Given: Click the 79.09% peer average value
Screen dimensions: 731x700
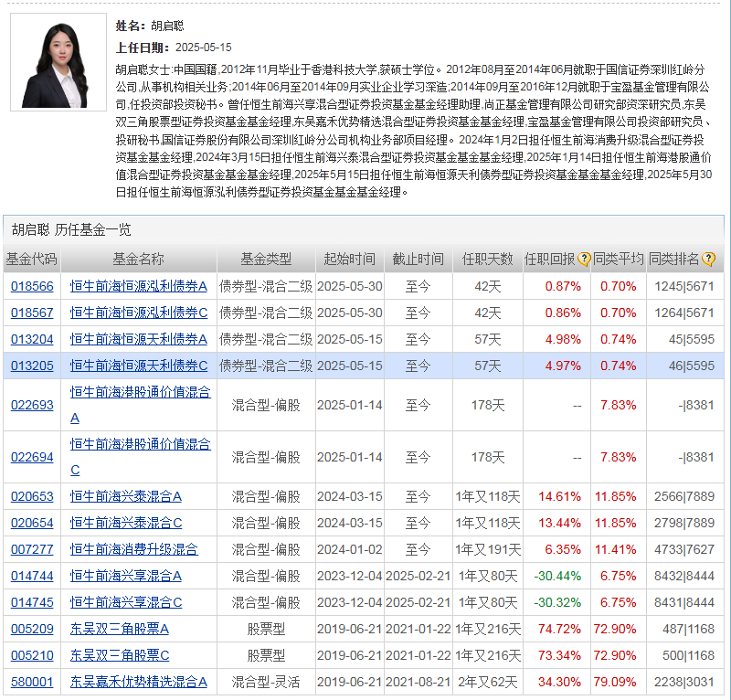Looking at the screenshot, I should pos(615,683).
